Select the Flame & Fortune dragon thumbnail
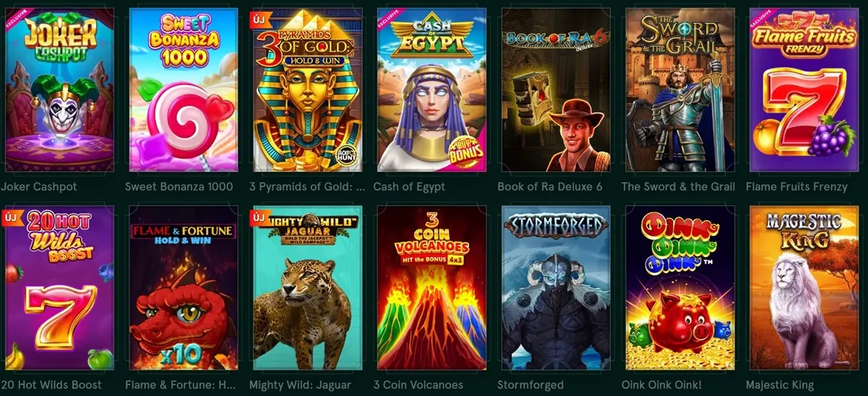The image size is (868, 396). 184,288
